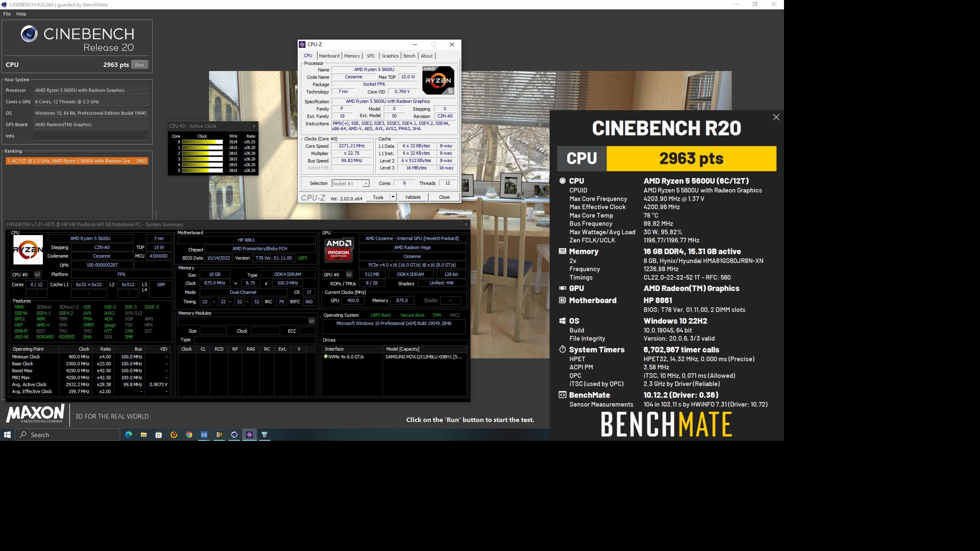Click the BenchMate version icon in result panel
The width and height of the screenshot is (980, 551).
(562, 395)
